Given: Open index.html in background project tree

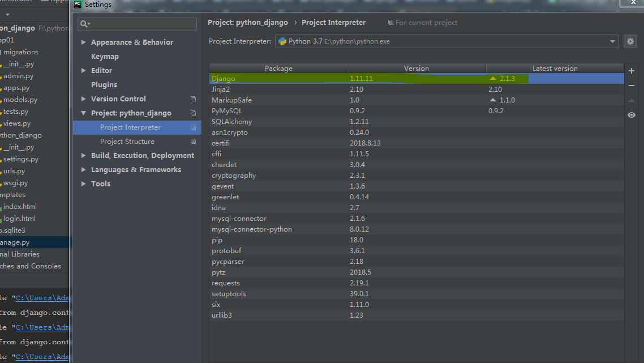Looking at the screenshot, I should coord(20,206).
